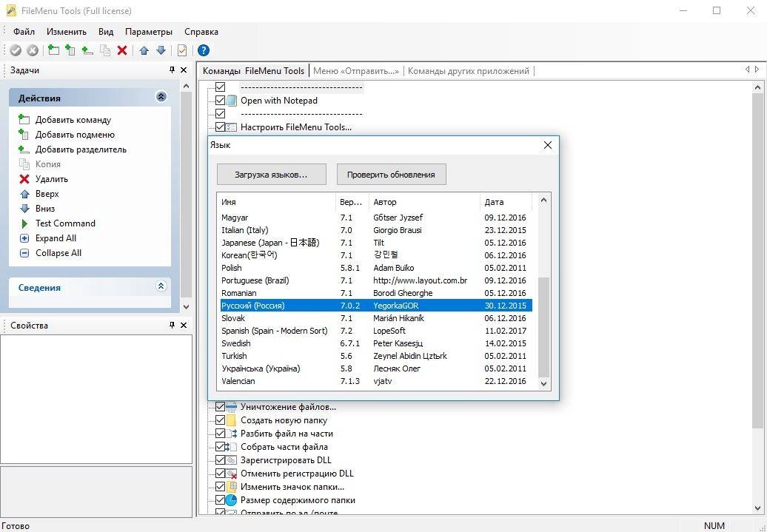Click Добавить разделитель in the Actions panel
The width and height of the screenshot is (767, 532).
(81, 149)
